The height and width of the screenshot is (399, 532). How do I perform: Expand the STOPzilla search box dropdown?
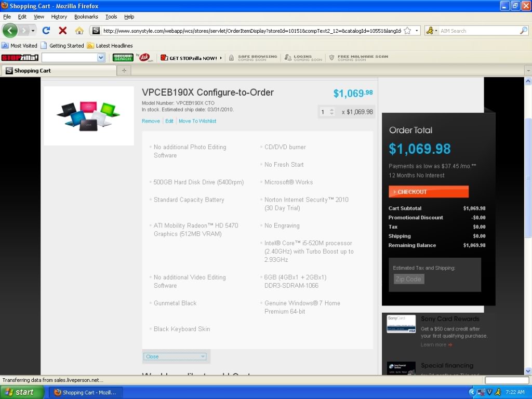(x=101, y=58)
